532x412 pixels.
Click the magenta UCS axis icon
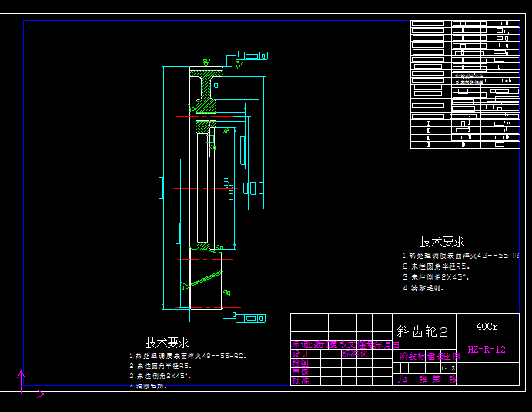coord(30,384)
